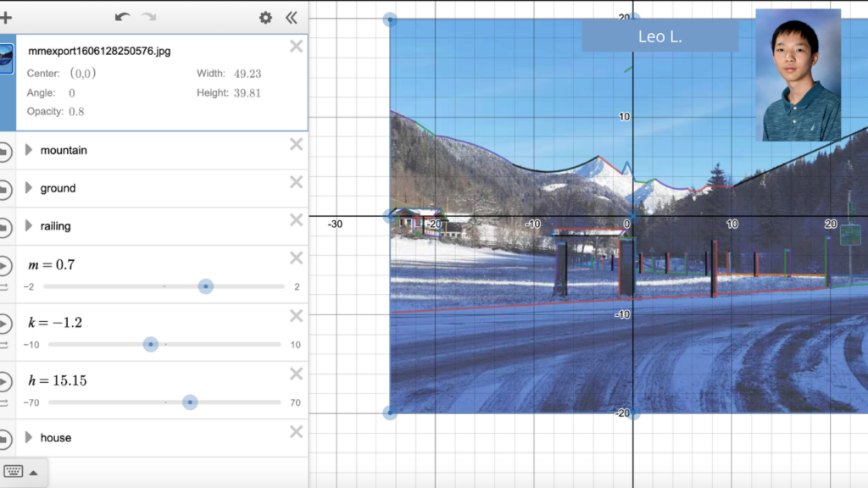Hide the ground folder contents

4,189
